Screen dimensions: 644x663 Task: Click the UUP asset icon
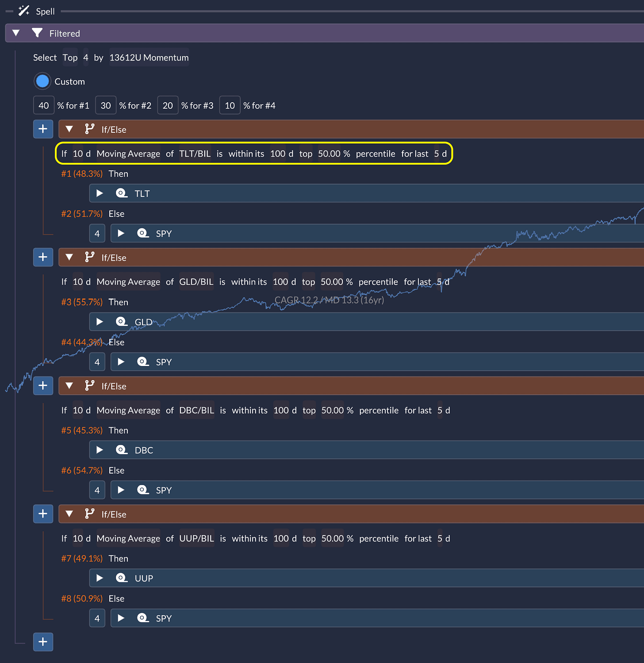(x=121, y=578)
